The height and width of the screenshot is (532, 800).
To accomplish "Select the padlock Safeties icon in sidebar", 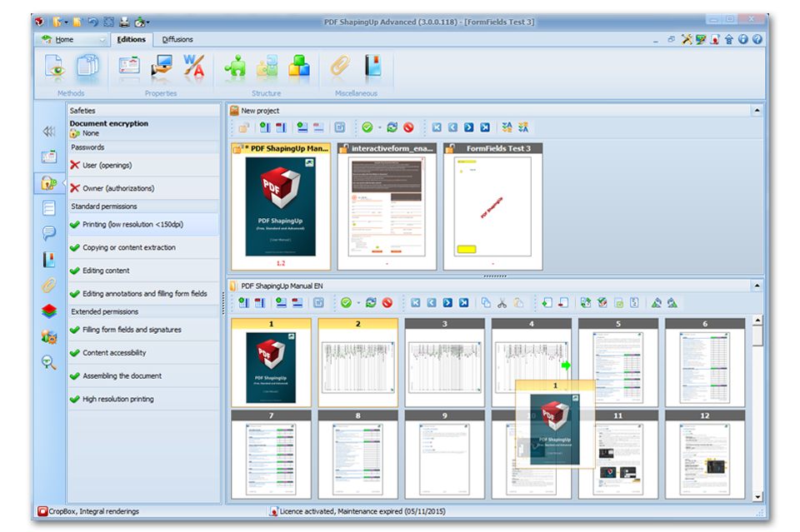I will 49,182.
